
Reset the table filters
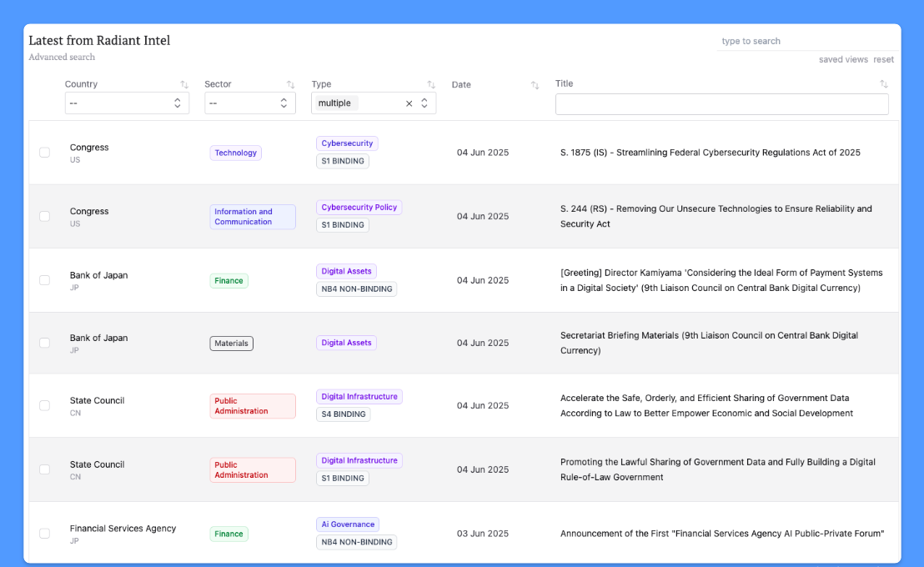(x=883, y=59)
